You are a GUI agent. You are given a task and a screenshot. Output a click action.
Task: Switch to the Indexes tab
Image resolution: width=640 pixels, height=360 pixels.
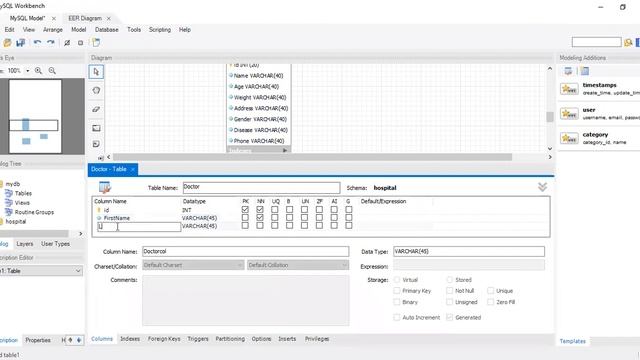pyautogui.click(x=130, y=339)
